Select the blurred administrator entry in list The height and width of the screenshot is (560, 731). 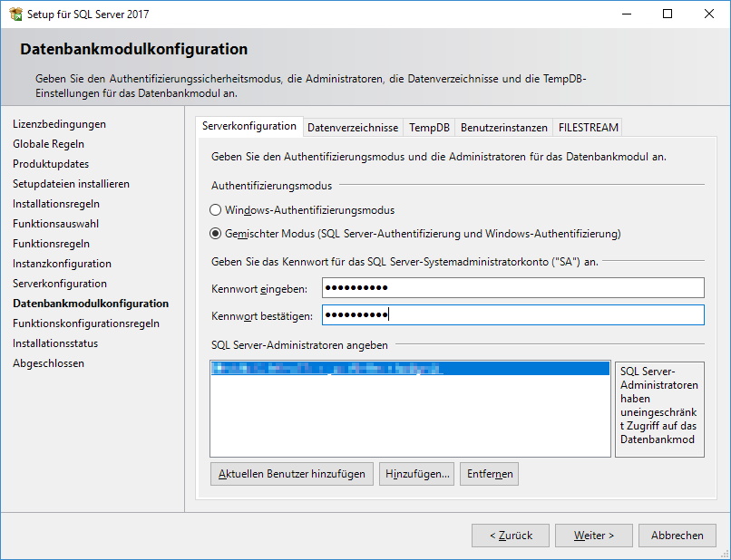[410, 369]
